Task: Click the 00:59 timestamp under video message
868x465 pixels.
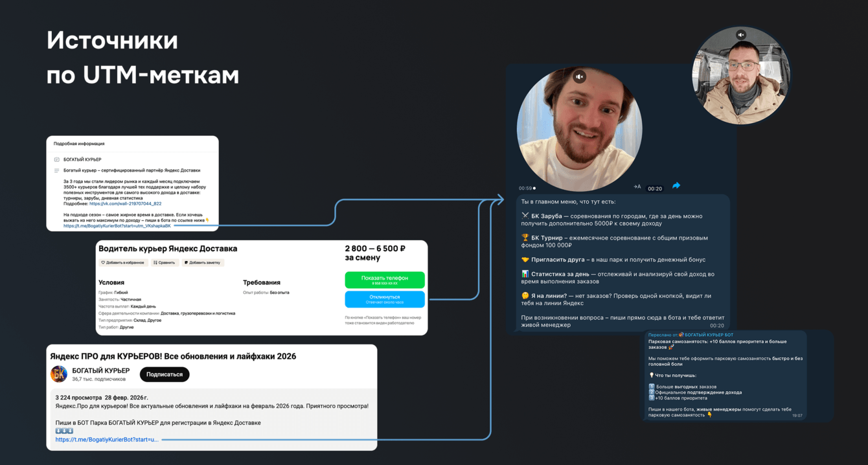Action: 527,188
